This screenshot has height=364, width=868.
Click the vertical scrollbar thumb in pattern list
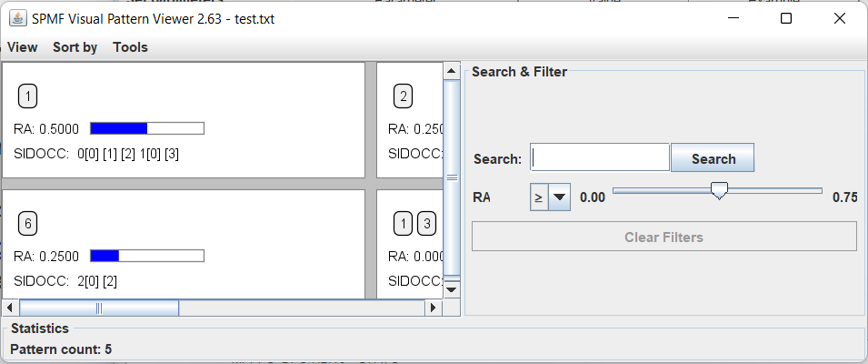pyautogui.click(x=452, y=178)
